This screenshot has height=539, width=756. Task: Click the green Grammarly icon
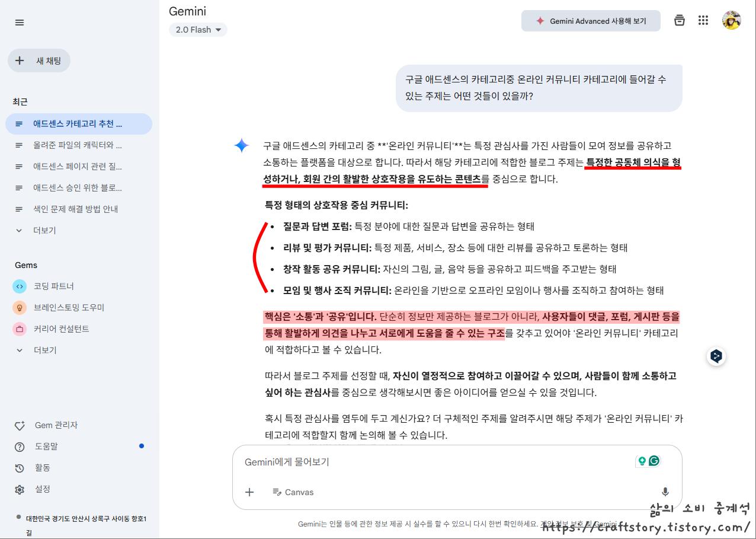click(x=654, y=461)
